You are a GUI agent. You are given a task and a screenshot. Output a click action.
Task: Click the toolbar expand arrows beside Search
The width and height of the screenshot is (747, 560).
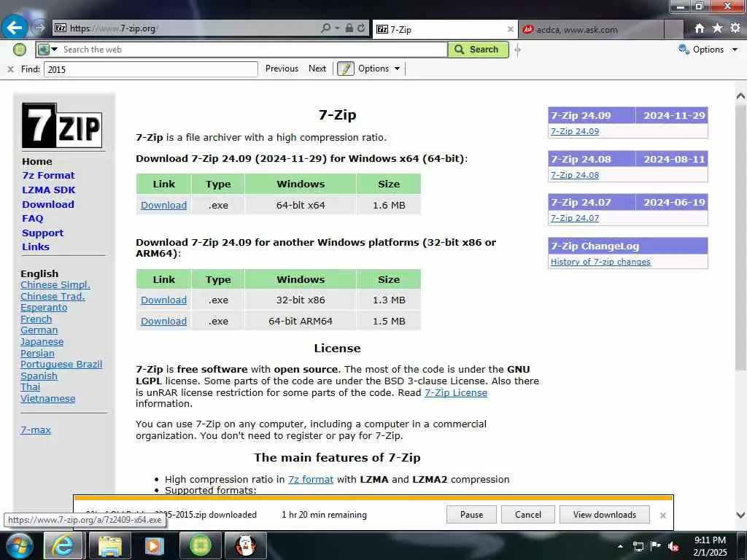(x=517, y=50)
